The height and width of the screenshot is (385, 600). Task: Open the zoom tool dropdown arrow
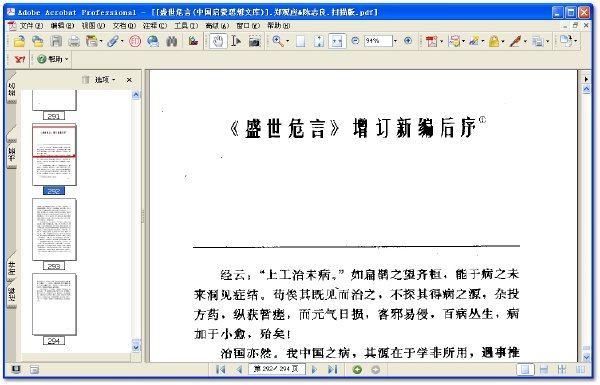point(287,41)
